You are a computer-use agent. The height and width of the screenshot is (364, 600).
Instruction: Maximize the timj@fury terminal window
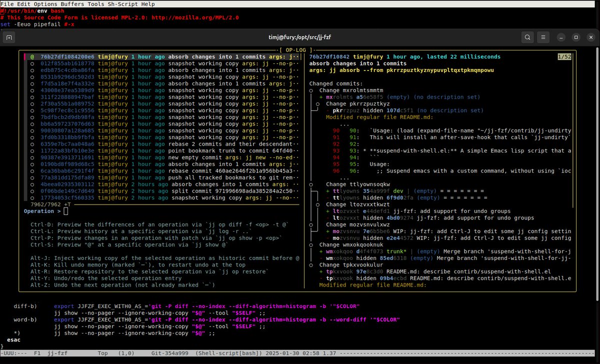coord(576,37)
